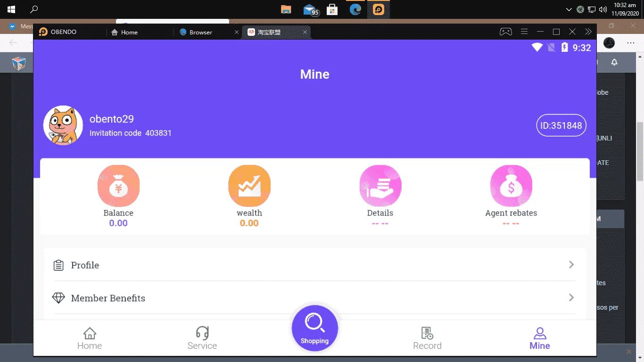The image size is (644, 362).
Task: Expand the emulator sidebar double-arrow
Action: (x=588, y=32)
